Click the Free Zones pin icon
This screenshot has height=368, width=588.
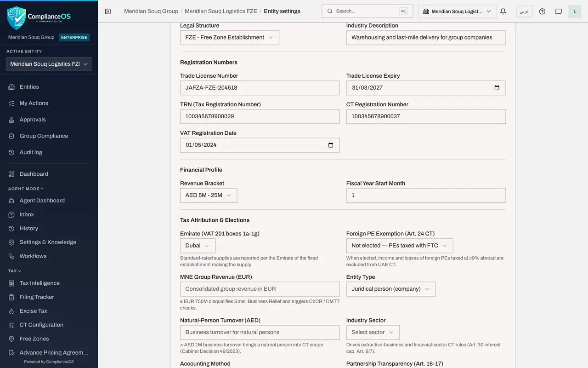pos(11,339)
